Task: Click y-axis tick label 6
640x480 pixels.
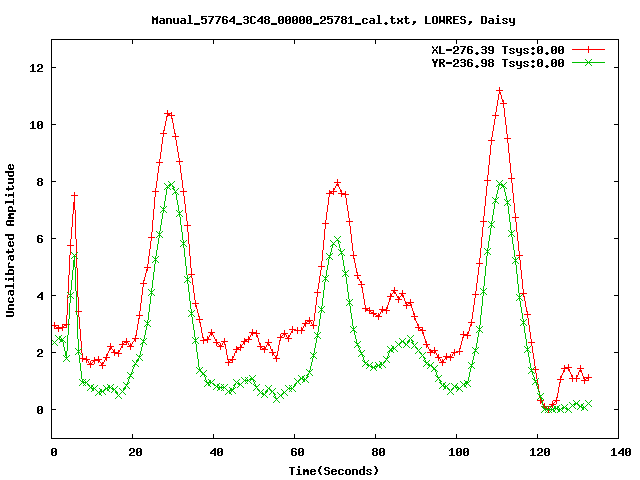Action: [x=40, y=239]
